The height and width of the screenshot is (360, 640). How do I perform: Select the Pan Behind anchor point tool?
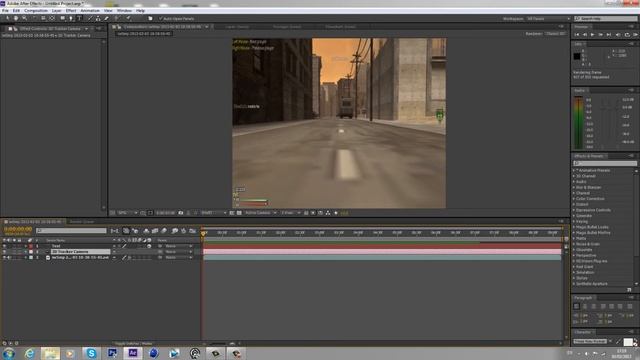point(52,18)
